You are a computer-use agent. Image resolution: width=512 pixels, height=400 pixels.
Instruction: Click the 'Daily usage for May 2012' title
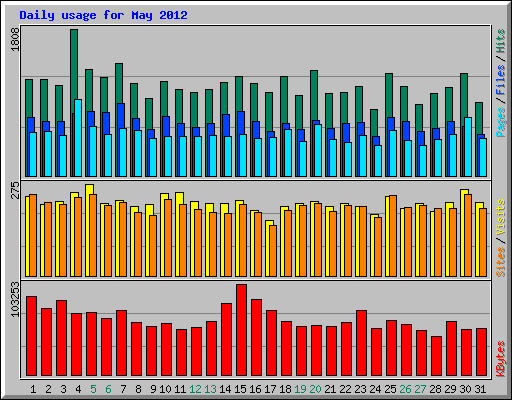pos(103,15)
